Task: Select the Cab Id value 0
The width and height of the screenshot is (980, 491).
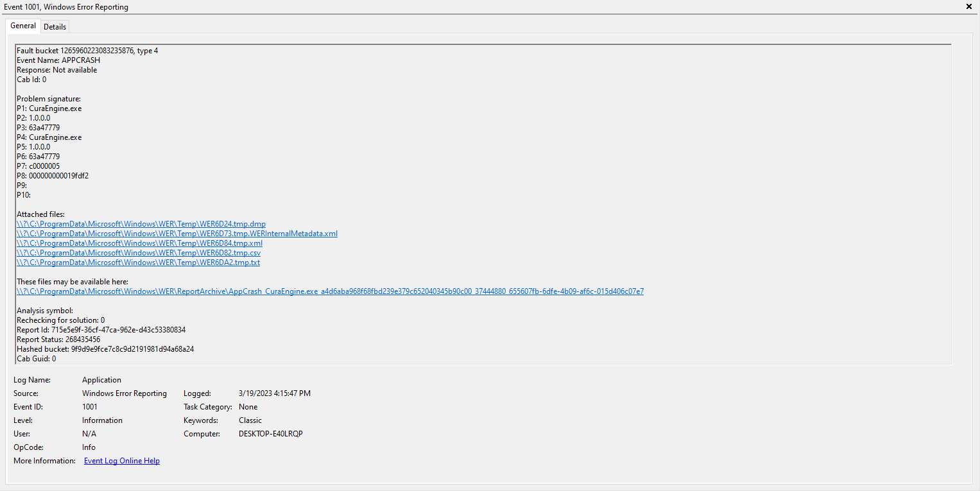Action: click(45, 79)
